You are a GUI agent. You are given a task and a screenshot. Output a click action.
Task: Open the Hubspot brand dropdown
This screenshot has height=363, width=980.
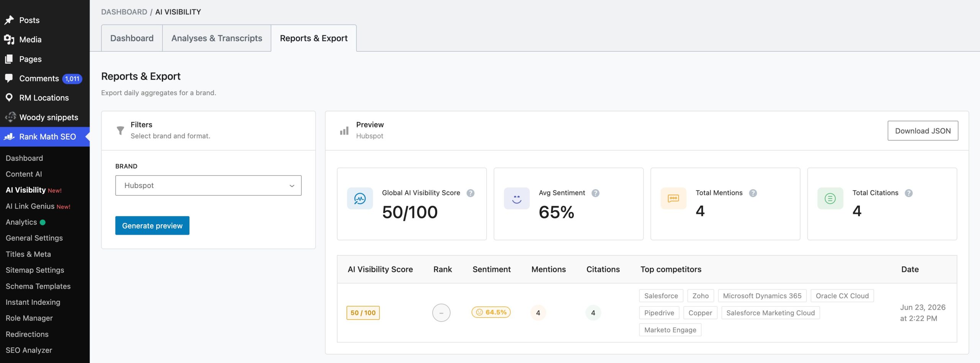click(x=208, y=185)
